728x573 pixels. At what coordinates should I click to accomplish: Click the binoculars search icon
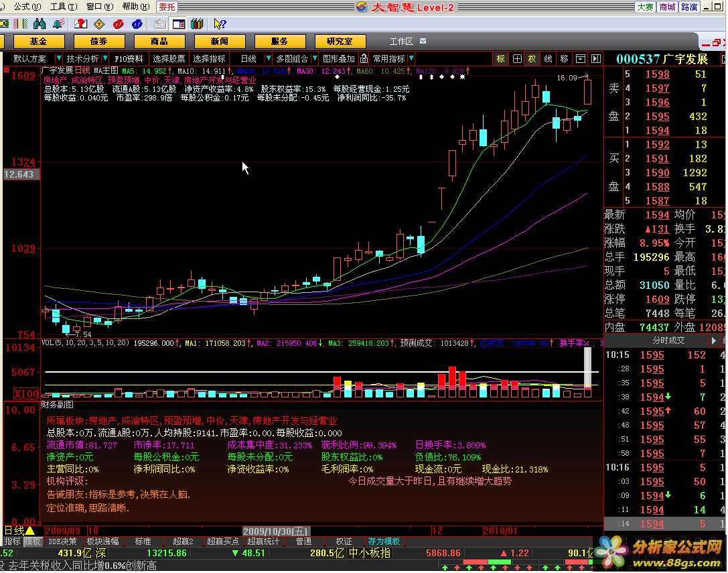40,23
